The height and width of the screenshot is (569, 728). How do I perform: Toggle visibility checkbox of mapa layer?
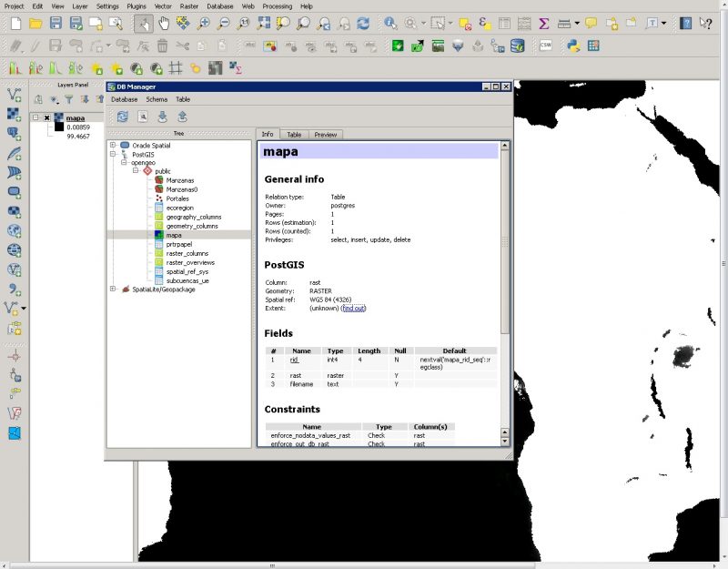click(x=47, y=118)
